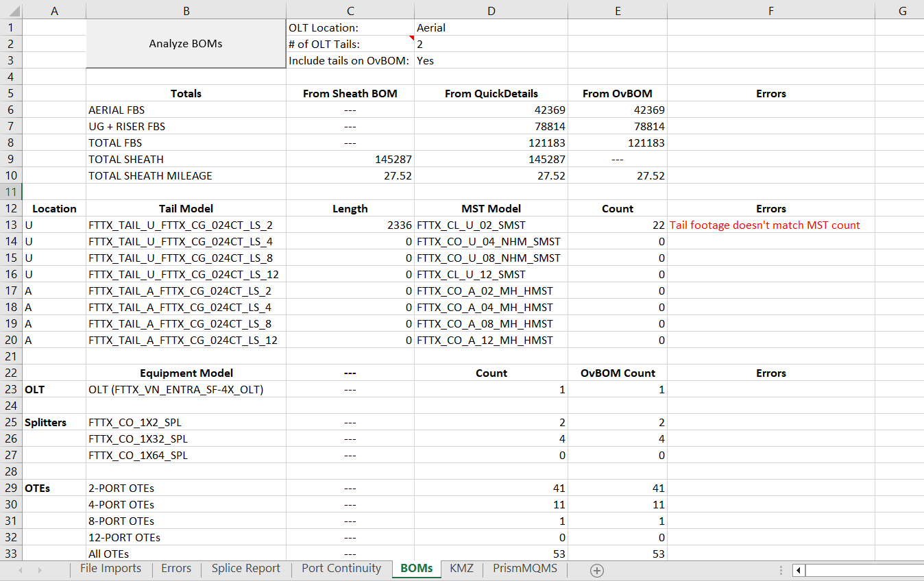The image size is (924, 581).
Task: Switch to PrismMQMS sheet tab
Action: [525, 569]
